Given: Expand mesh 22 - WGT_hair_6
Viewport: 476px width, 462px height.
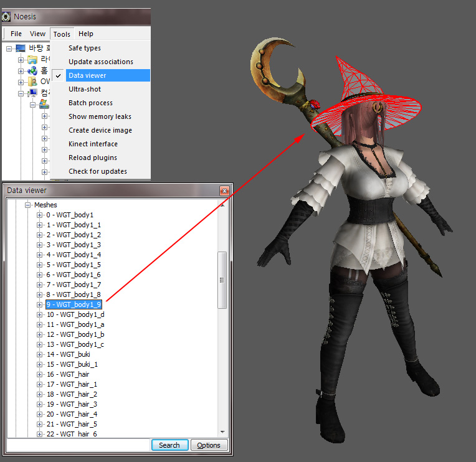Looking at the screenshot, I should [x=39, y=434].
